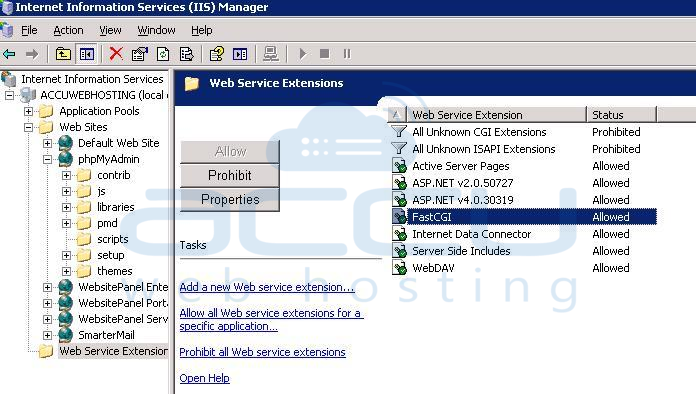The image size is (696, 394).
Task: Select the Web Service Extensions tree node
Action: click(x=114, y=351)
